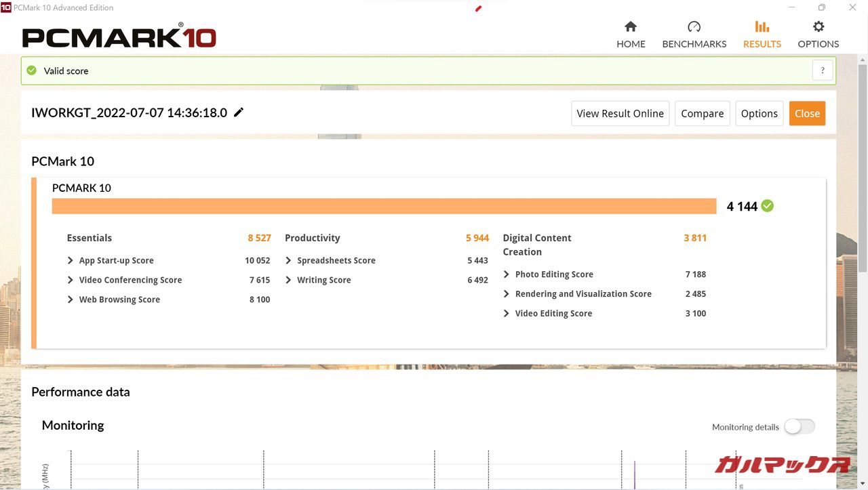Click the question mark help icon
This screenshot has width=868, height=490.
pos(822,70)
